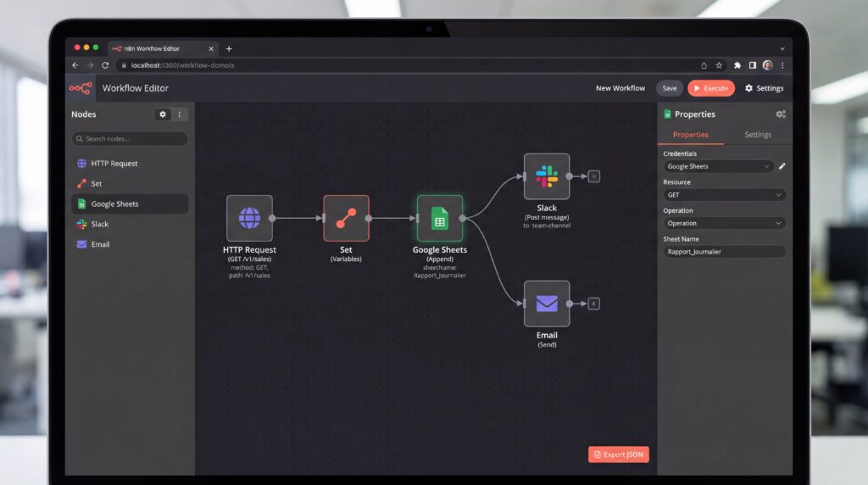Screen dimensions: 868x485
Task: Select Set in the Nodes list
Action: (x=130, y=183)
